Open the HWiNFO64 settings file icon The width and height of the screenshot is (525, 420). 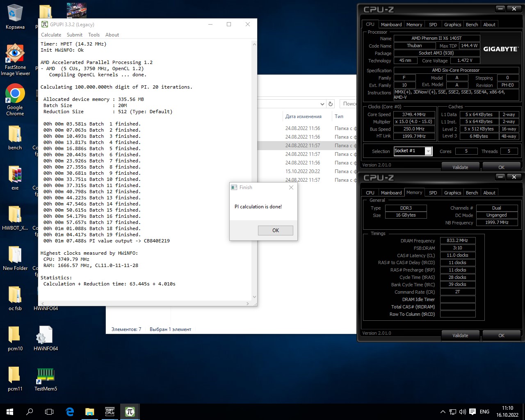coord(46,338)
